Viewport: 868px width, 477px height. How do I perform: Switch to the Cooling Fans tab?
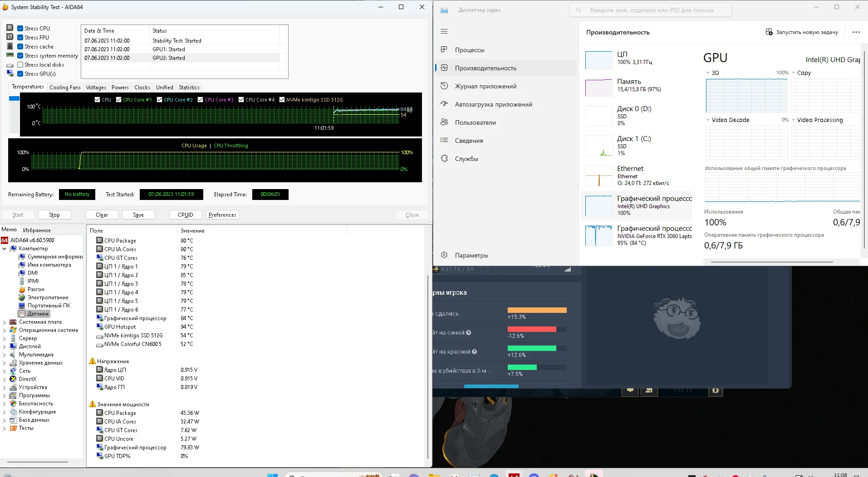coord(65,88)
